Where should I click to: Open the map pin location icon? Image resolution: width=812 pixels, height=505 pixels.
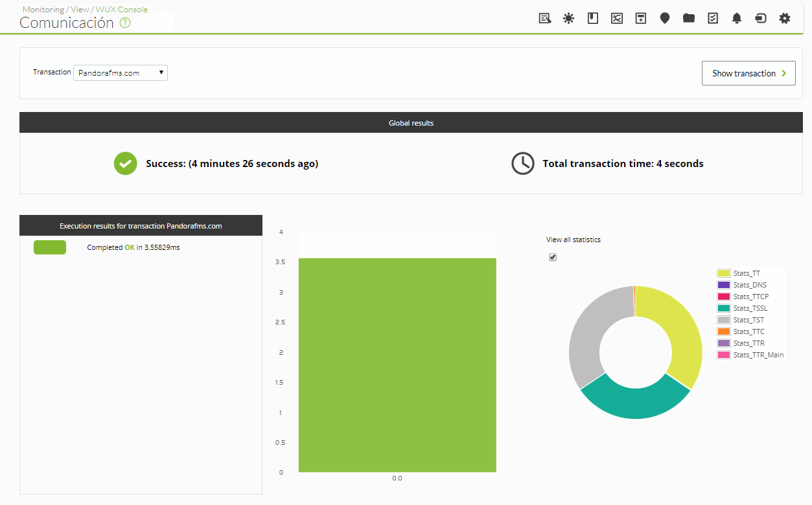[665, 18]
